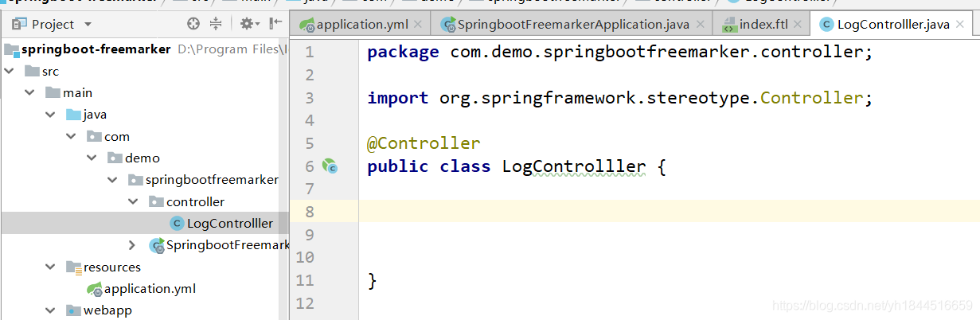Click the webapp folder icon
Screen dimensions: 980x320
pos(73,310)
